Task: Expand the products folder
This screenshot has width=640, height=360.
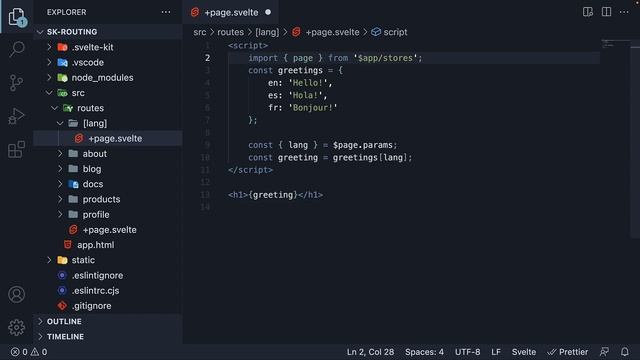Action: (60, 199)
